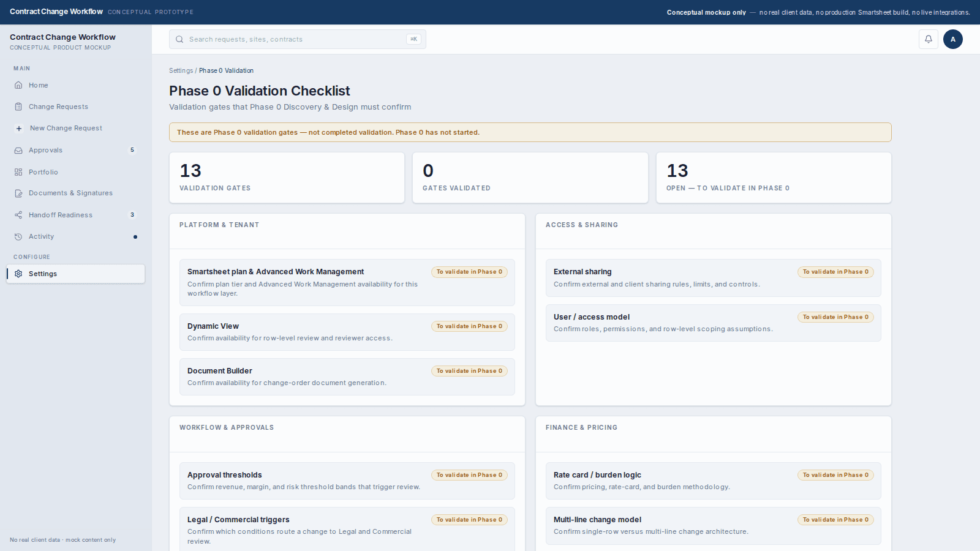
Task: Click the 13 Open to validate card
Action: [x=774, y=178]
